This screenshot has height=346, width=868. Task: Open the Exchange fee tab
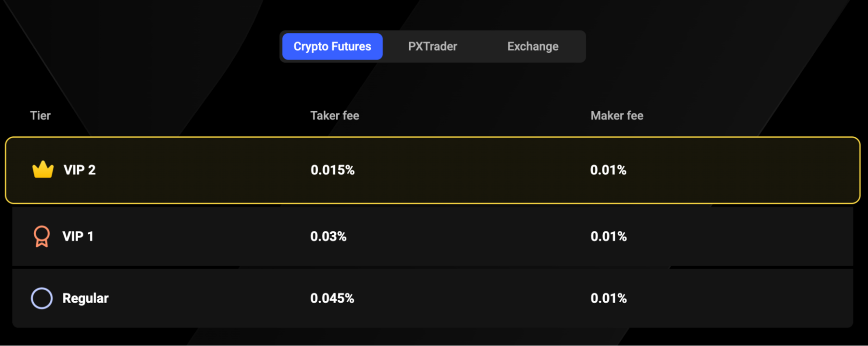click(533, 46)
